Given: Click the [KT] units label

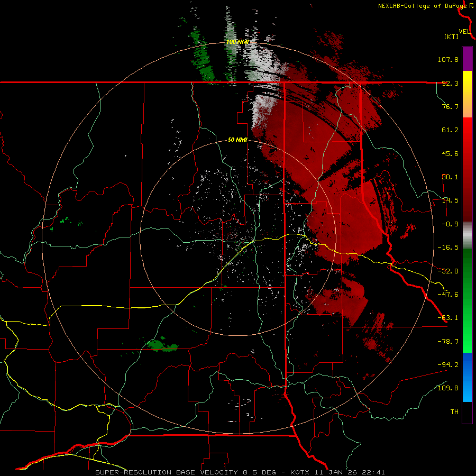Looking at the screenshot, I should point(452,36).
